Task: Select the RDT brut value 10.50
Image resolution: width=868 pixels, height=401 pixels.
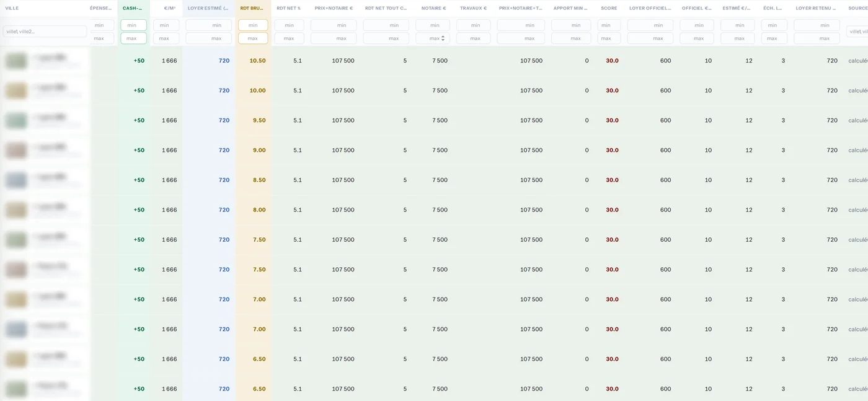Action: coord(257,61)
